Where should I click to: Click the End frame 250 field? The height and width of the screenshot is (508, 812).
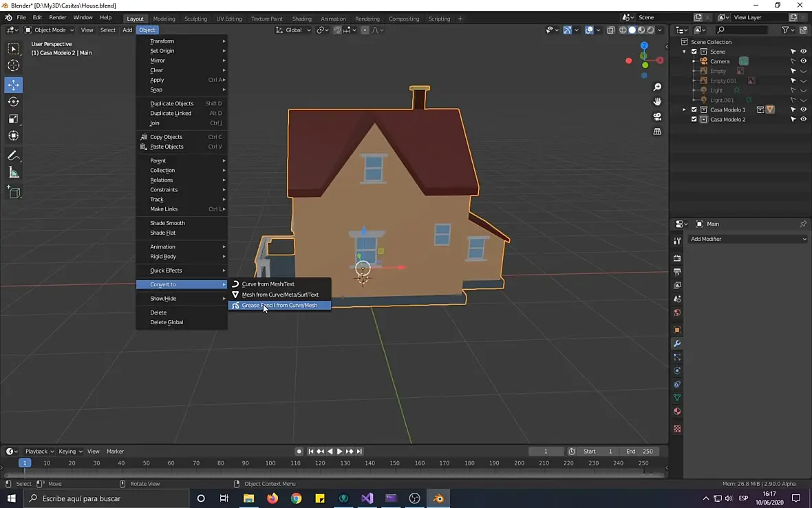pos(639,452)
